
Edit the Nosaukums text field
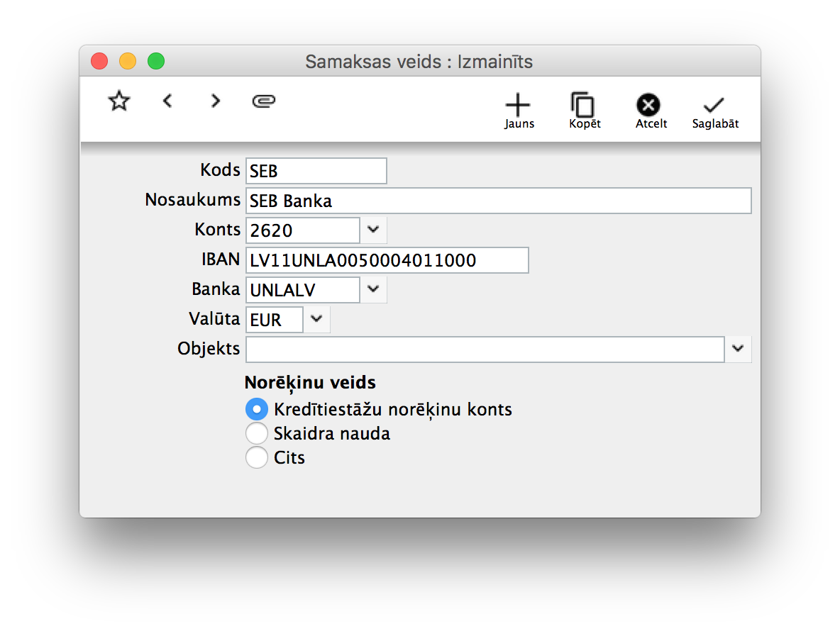point(498,201)
